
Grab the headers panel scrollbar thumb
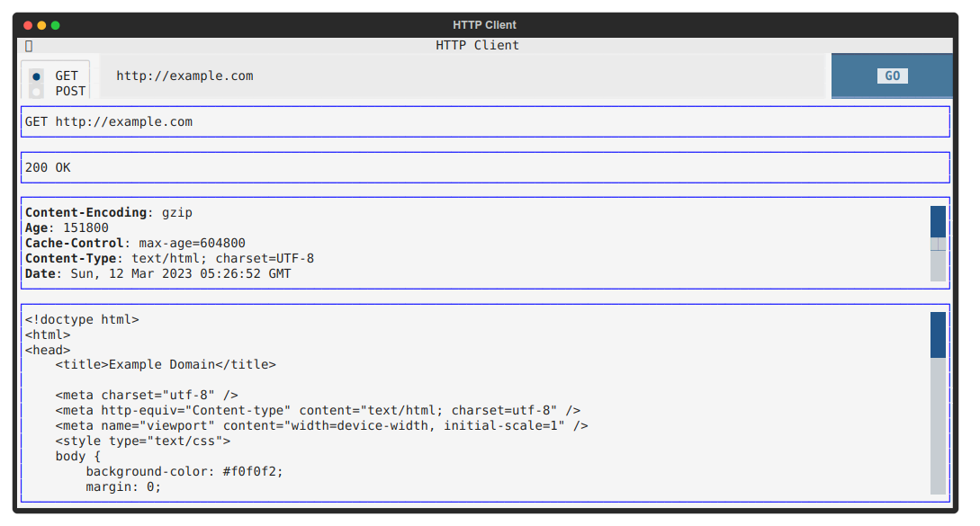point(938,222)
